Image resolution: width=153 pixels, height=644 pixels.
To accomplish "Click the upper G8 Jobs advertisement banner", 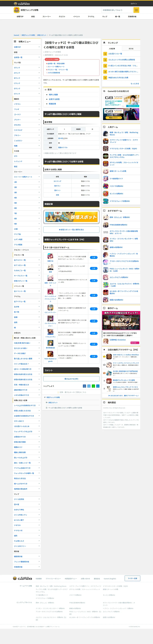I will pyautogui.click(x=121, y=101).
